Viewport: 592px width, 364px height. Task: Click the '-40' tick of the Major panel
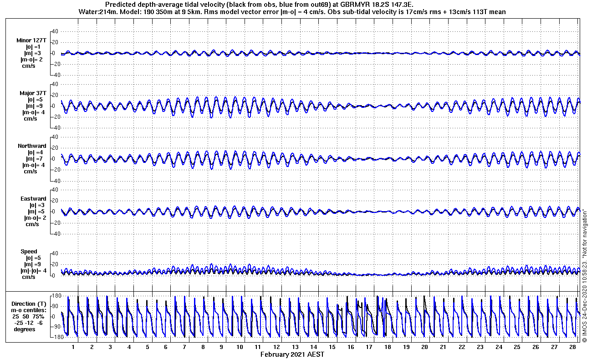56,128
